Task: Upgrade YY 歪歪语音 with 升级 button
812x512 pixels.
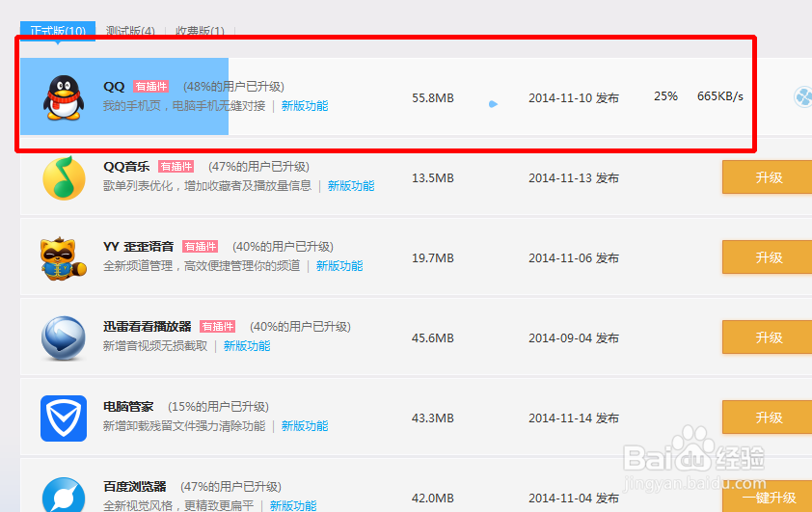Action: pyautogui.click(x=767, y=257)
